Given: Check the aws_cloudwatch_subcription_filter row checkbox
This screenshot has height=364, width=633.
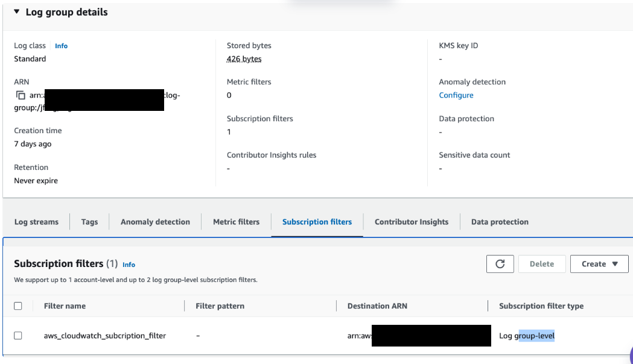Looking at the screenshot, I should 17,336.
